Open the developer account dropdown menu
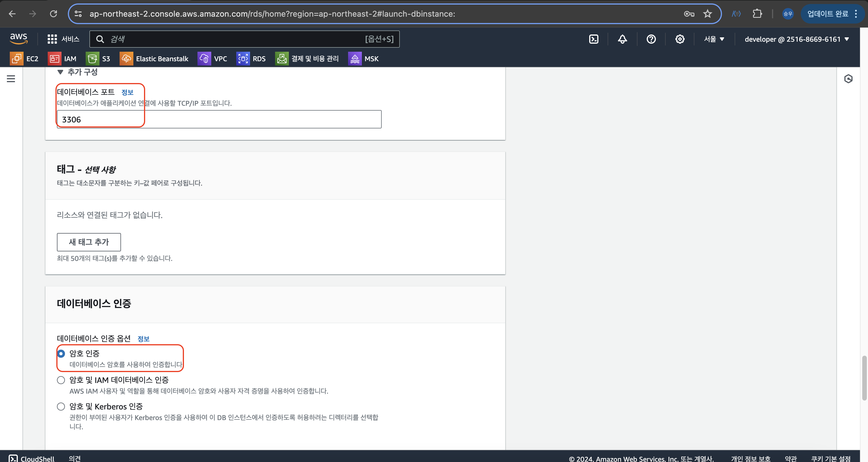The height and width of the screenshot is (462, 868). [x=796, y=39]
